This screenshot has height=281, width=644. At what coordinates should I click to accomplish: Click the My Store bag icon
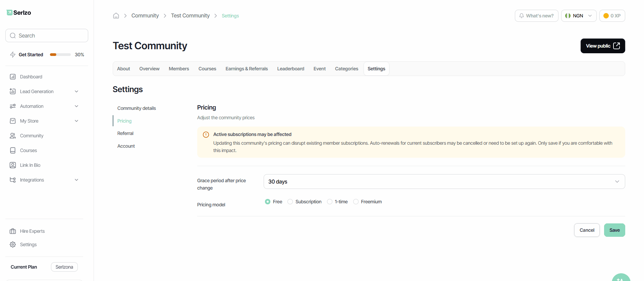pyautogui.click(x=13, y=121)
